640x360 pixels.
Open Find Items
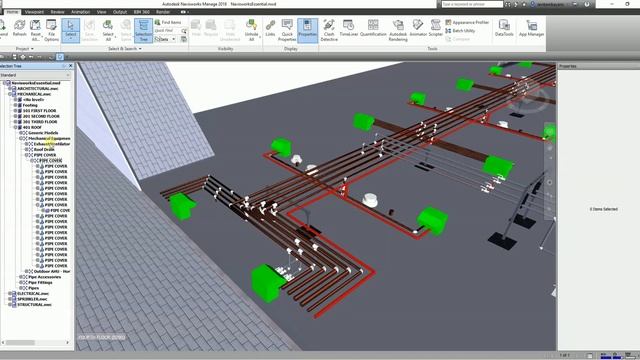pyautogui.click(x=168, y=22)
